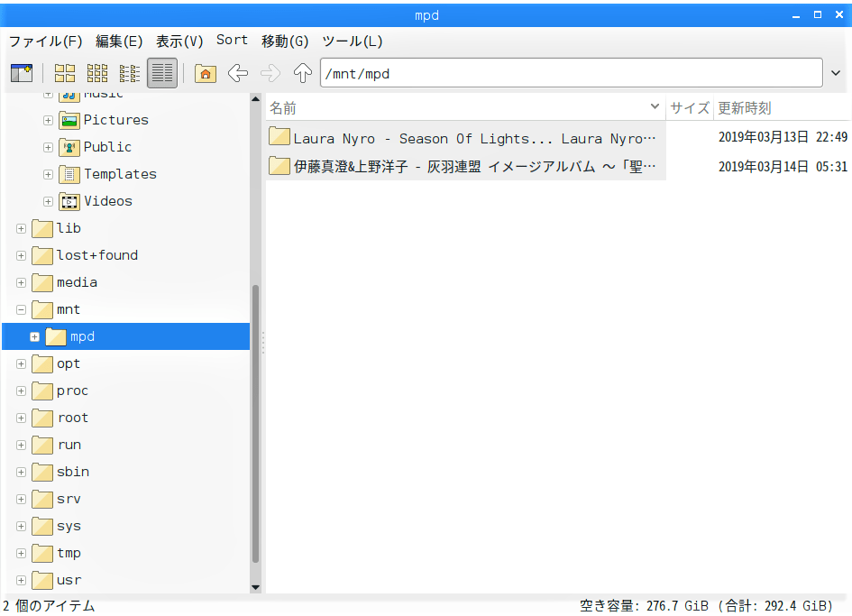852x616 pixels.
Task: Expand the tmp tree node
Action: 22,554
